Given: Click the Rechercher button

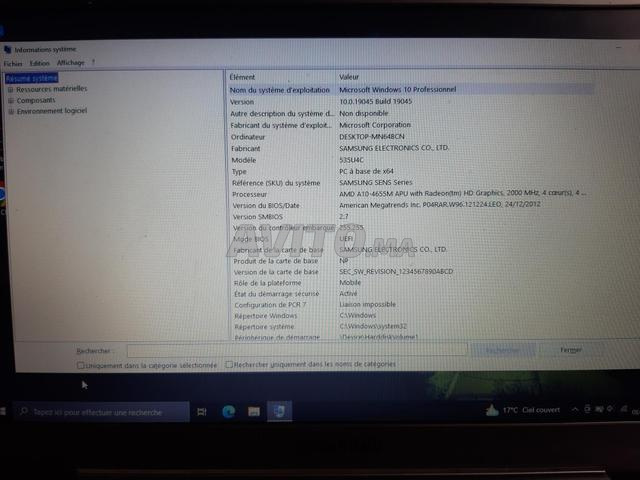Looking at the screenshot, I should [502, 350].
